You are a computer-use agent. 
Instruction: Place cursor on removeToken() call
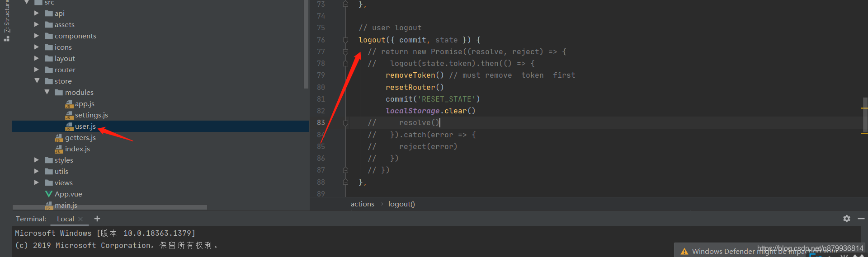[415, 75]
